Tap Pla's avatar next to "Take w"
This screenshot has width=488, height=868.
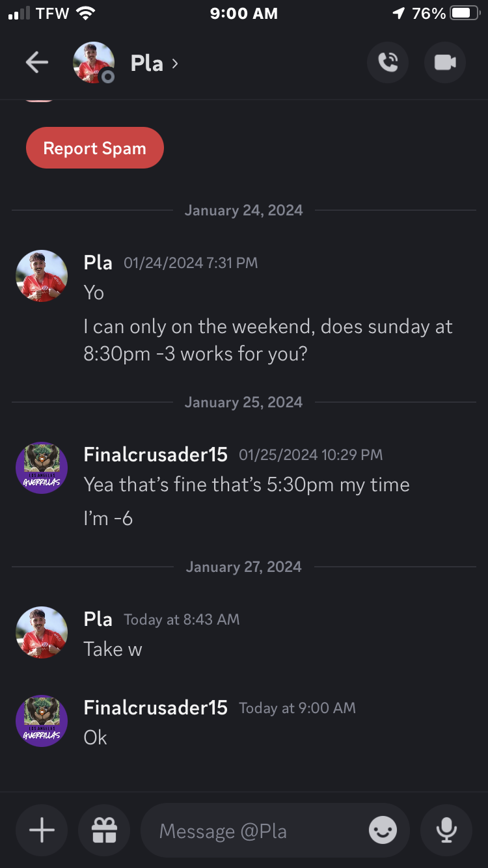tap(42, 632)
